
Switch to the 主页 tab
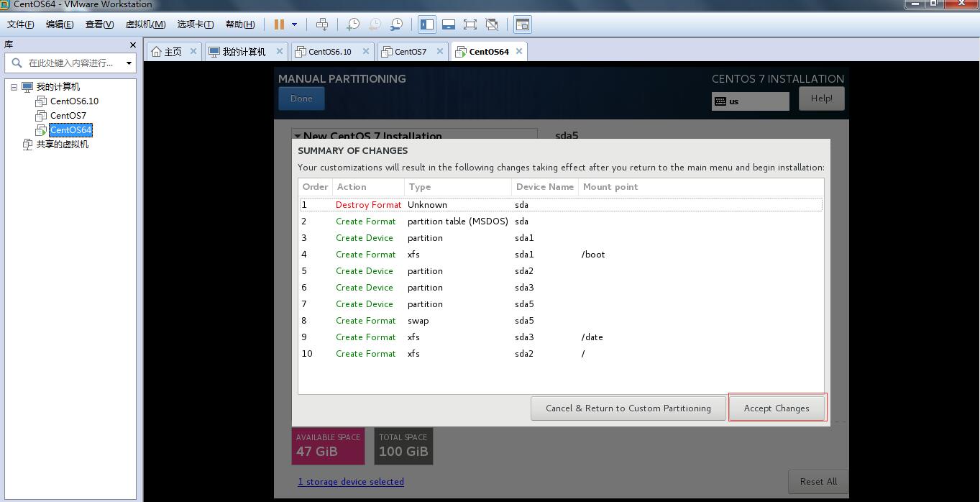coord(173,52)
